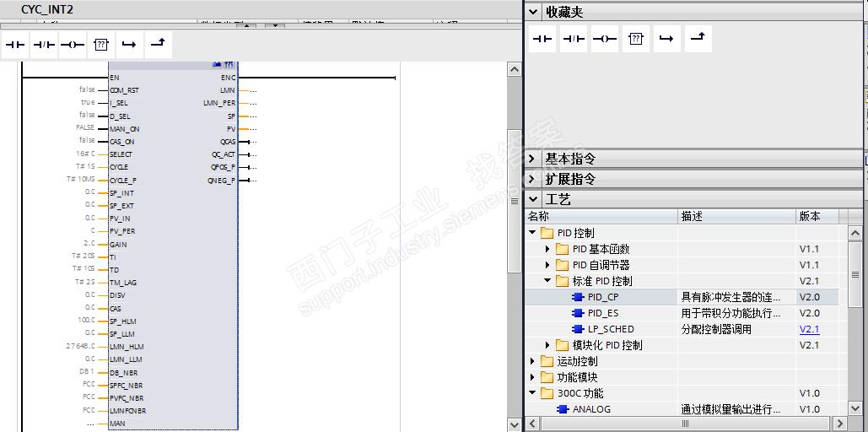This screenshot has width=868, height=432.
Task: Select open branch icon in Favorites pane
Action: point(667,39)
